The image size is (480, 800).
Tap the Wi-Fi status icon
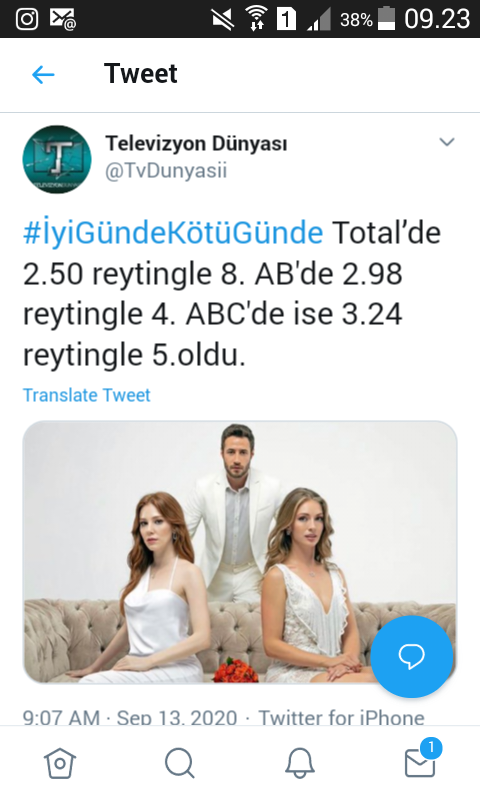pyautogui.click(x=255, y=19)
